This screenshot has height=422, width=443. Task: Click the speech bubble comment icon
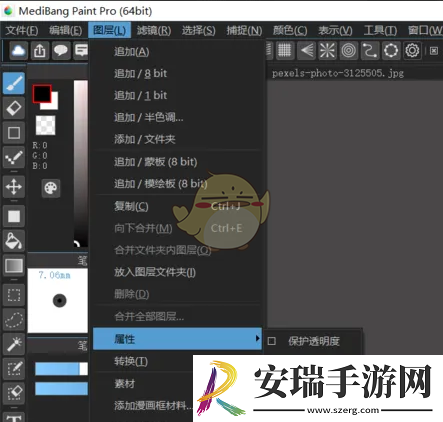click(61, 51)
